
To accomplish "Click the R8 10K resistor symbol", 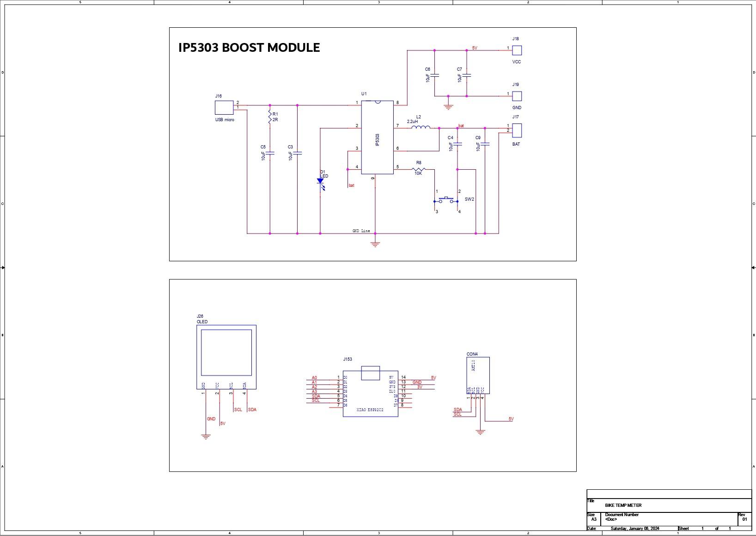I will (418, 169).
